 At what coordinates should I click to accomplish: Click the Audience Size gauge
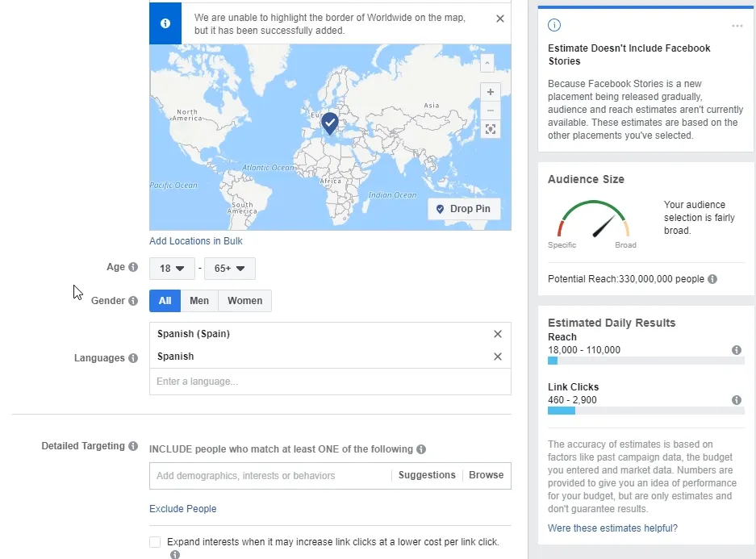[x=594, y=219]
